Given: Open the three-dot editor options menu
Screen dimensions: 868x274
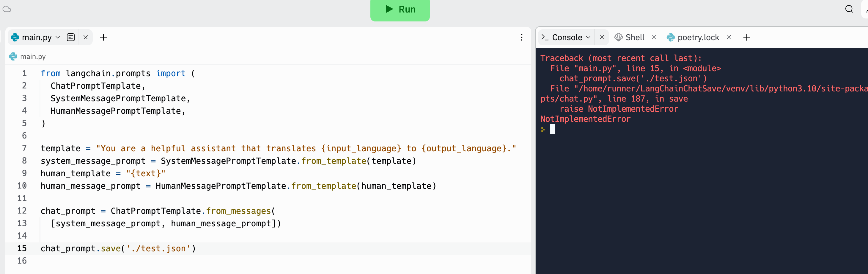Looking at the screenshot, I should (522, 37).
